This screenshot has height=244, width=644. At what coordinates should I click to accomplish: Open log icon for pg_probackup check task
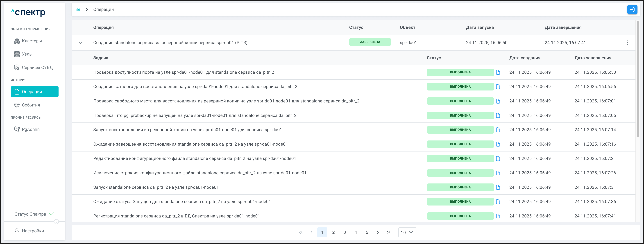coord(498,115)
